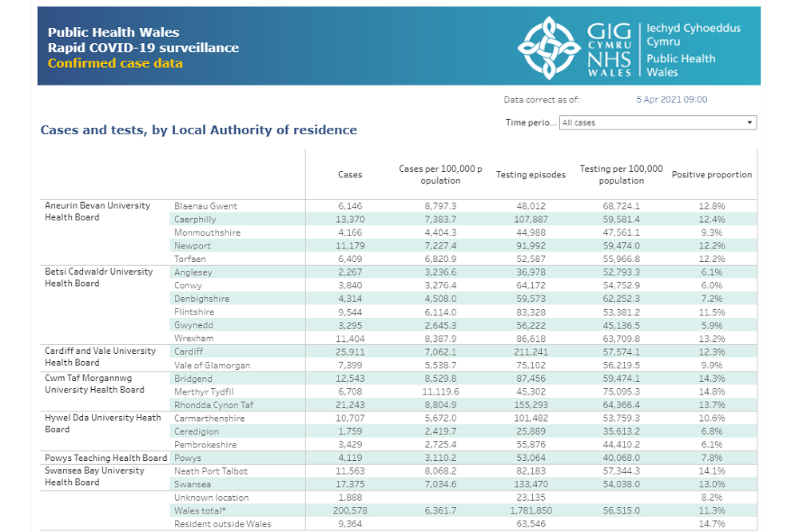The width and height of the screenshot is (799, 532).
Task: Click the Pembrokeshire row name
Action: tap(205, 446)
